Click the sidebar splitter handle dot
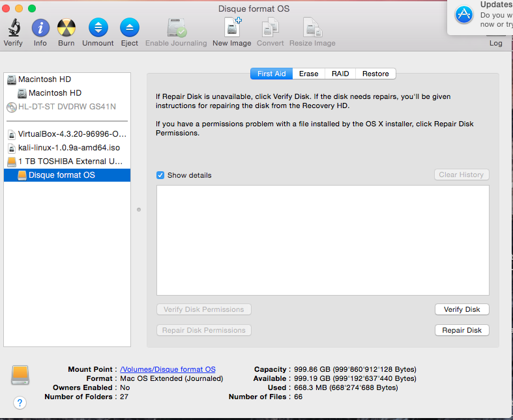This screenshot has height=420, width=513. [x=139, y=210]
